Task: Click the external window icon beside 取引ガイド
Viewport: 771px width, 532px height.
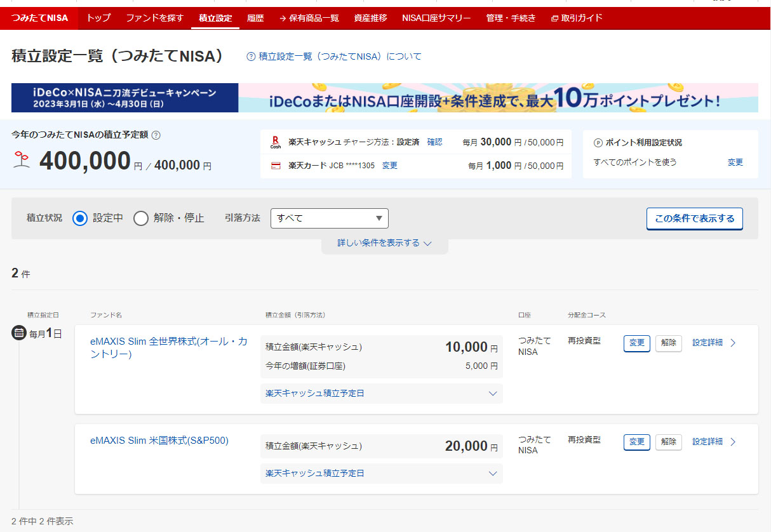Action: [554, 18]
